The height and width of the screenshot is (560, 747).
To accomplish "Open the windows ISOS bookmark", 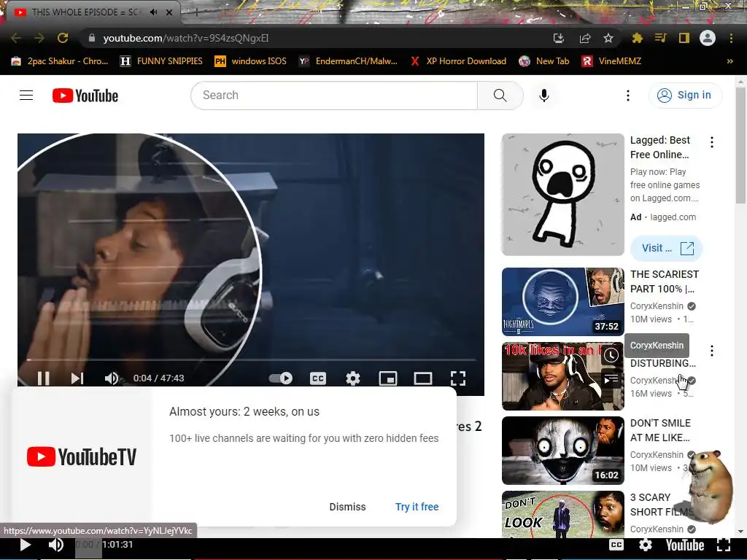I will pyautogui.click(x=251, y=61).
